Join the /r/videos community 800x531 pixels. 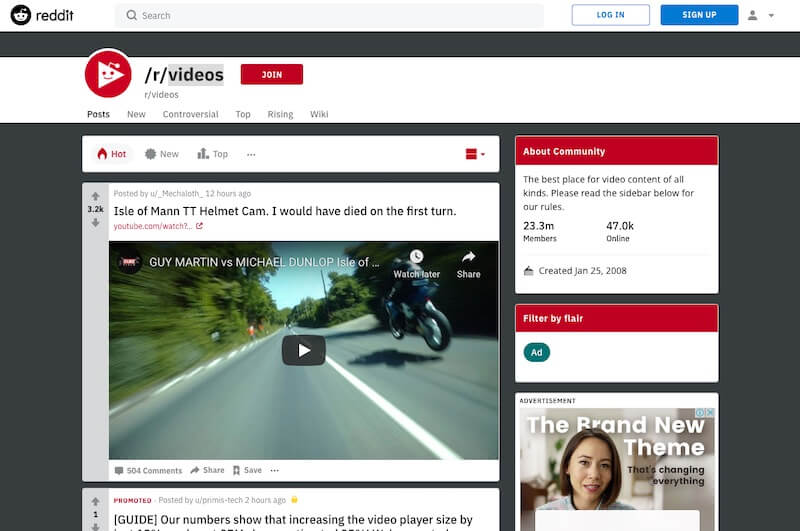point(271,74)
